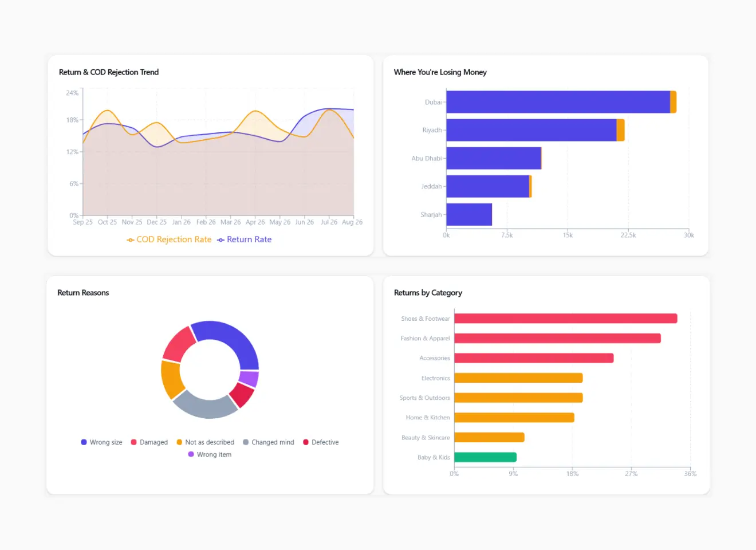Click the Baby & Kids category label
The height and width of the screenshot is (550, 756).
(434, 457)
